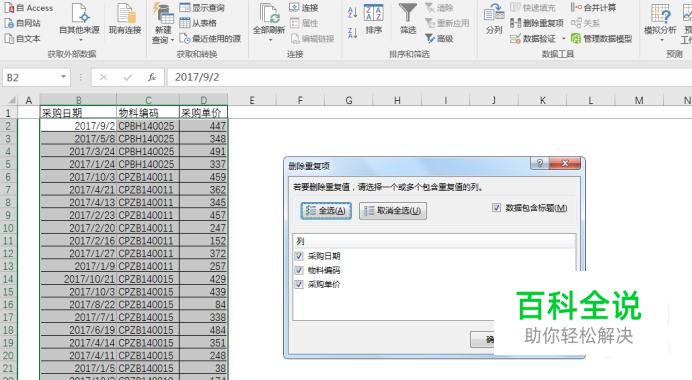This screenshot has width=692, height=380.
Task: Toggle the 物料编码 column checkbox
Action: tap(299, 270)
